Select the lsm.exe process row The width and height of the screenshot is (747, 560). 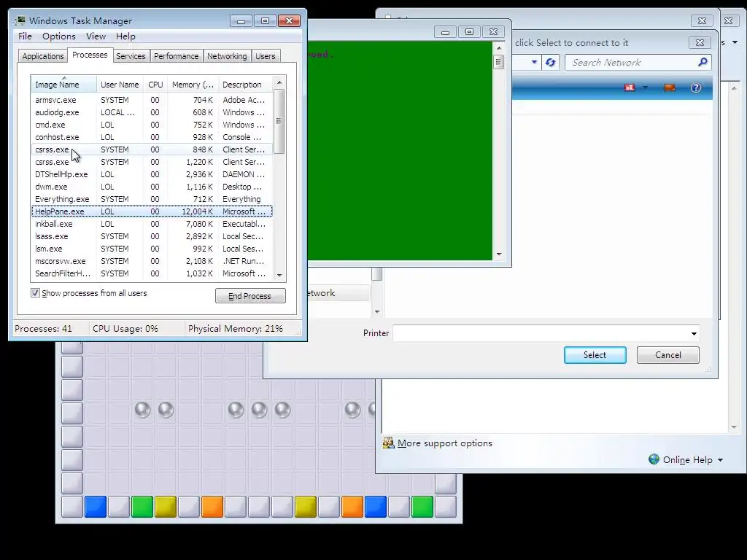coord(152,249)
